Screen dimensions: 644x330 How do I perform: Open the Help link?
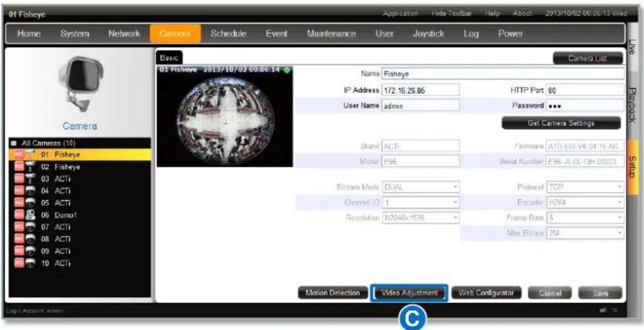[x=492, y=14]
